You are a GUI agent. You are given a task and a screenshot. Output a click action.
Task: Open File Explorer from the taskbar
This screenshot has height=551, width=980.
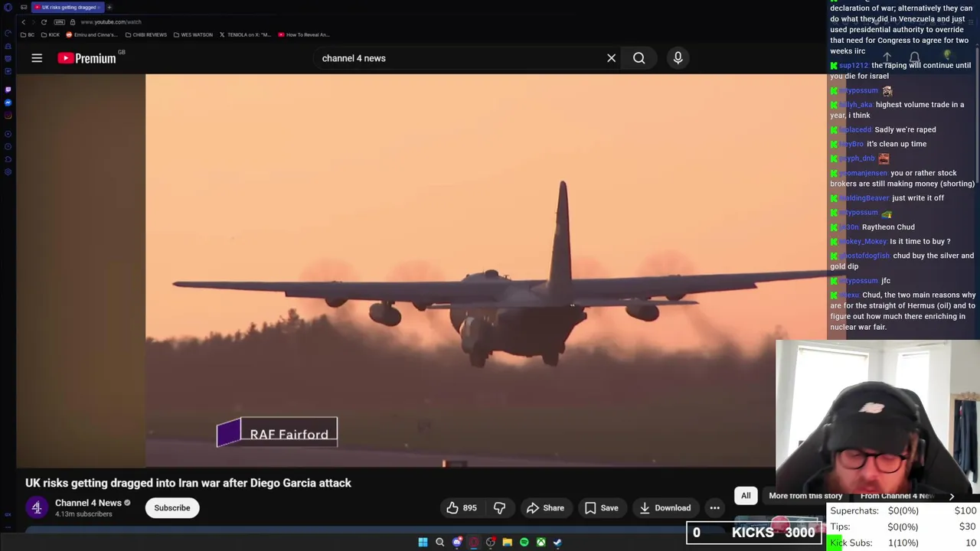[x=508, y=543]
